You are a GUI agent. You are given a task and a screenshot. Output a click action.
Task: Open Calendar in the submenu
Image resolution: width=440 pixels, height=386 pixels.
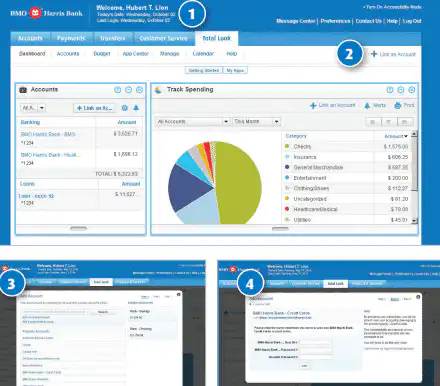(x=203, y=54)
